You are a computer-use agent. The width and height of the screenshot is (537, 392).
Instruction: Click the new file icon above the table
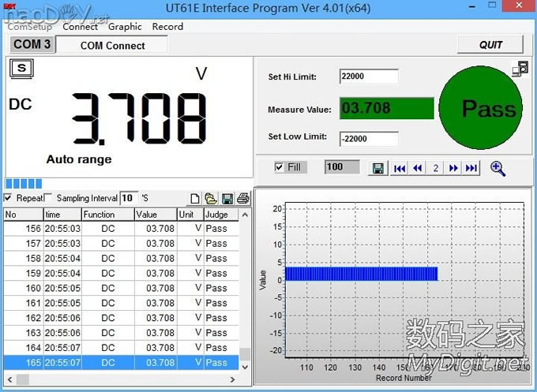coord(195,199)
